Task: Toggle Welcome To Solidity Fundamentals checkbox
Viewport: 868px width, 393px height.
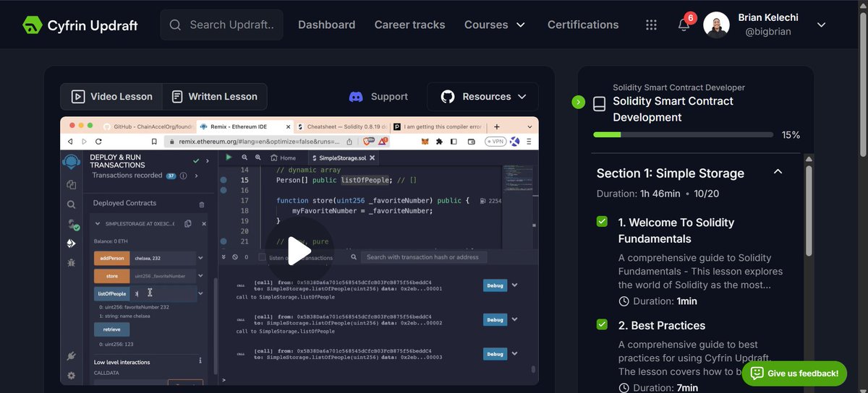Action: 602,222
